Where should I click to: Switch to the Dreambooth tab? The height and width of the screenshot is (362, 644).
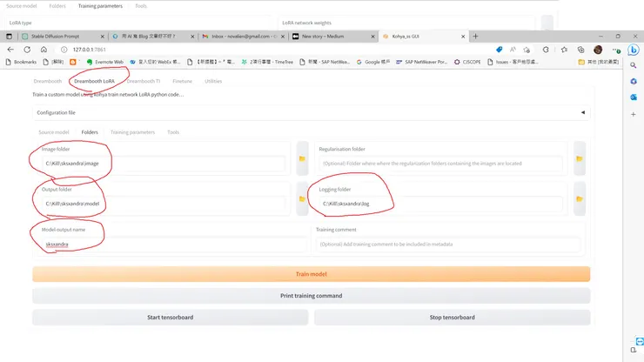tap(48, 81)
